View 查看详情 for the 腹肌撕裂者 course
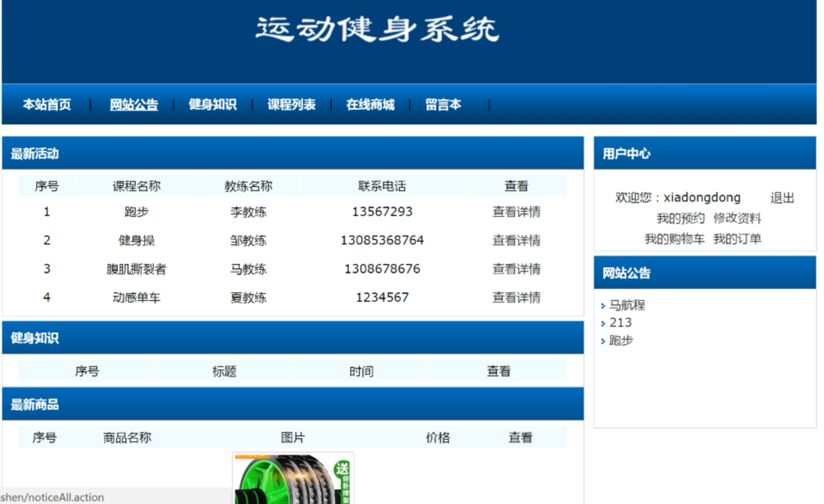The image size is (824, 504). [516, 269]
